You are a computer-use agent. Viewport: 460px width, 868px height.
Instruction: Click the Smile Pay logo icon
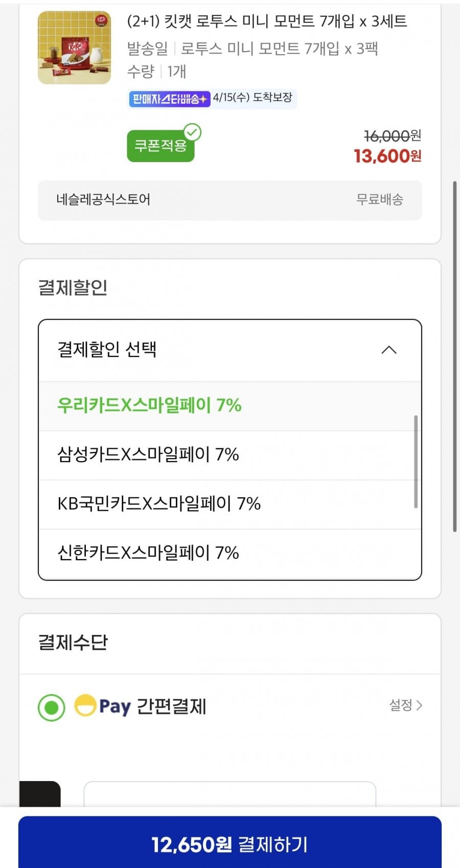point(86,705)
